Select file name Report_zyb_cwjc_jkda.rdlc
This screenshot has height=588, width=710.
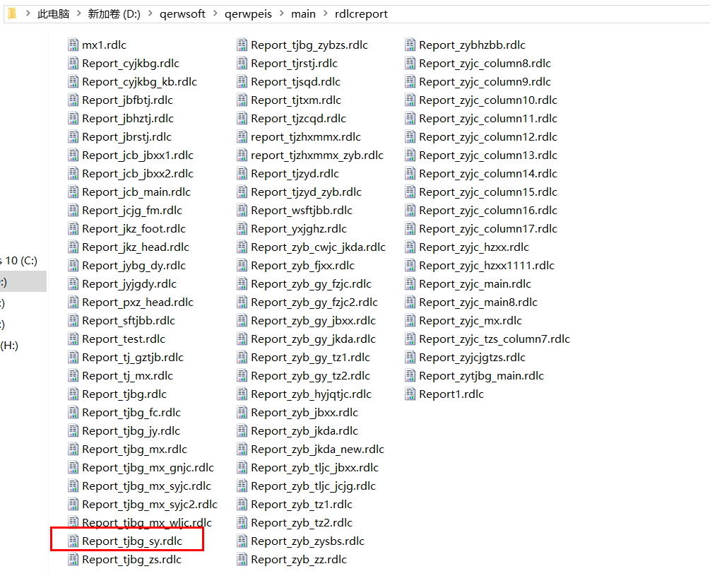point(319,247)
